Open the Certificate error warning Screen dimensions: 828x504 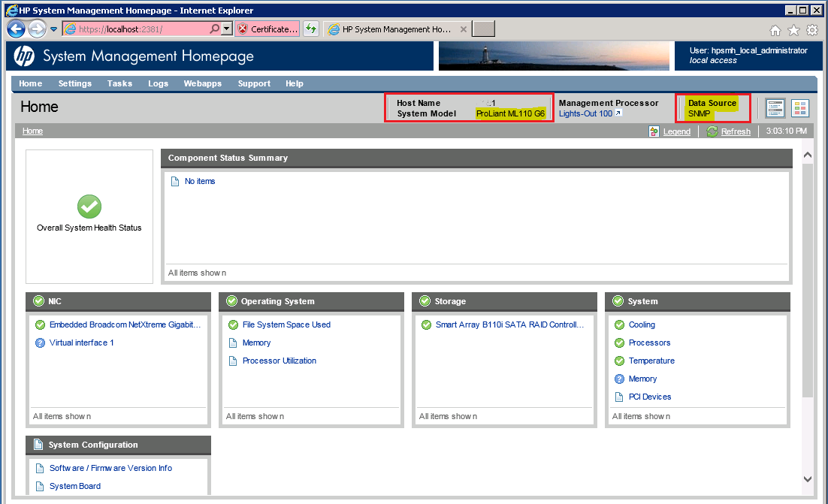pyautogui.click(x=267, y=29)
